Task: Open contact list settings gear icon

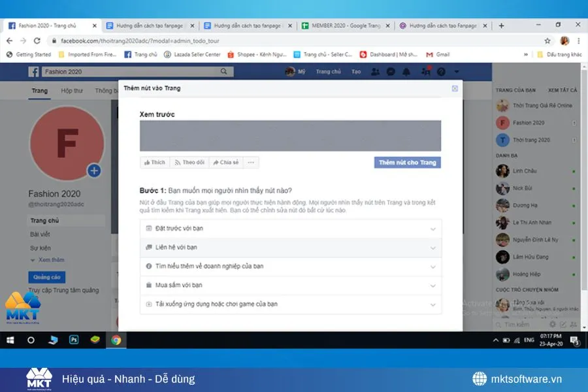Action: [552, 324]
